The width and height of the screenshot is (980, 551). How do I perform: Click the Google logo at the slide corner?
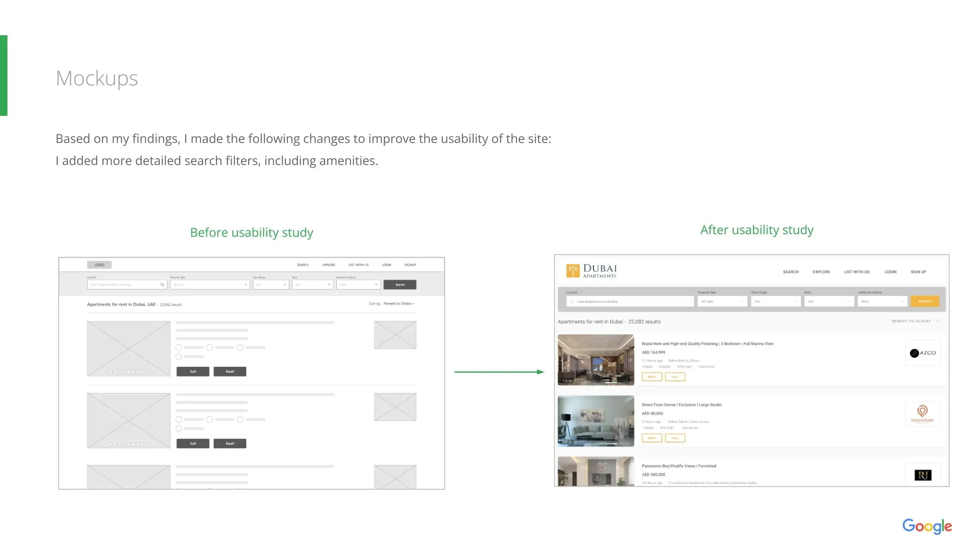coord(927,526)
